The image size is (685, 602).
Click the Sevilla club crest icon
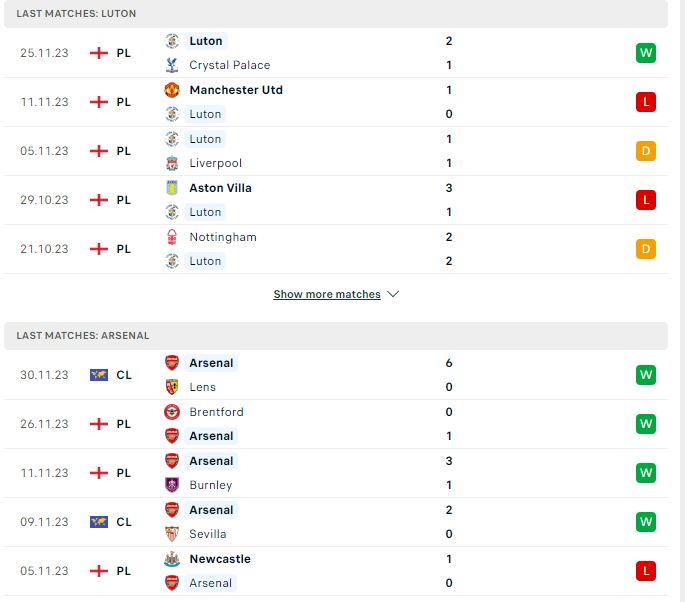(x=172, y=534)
